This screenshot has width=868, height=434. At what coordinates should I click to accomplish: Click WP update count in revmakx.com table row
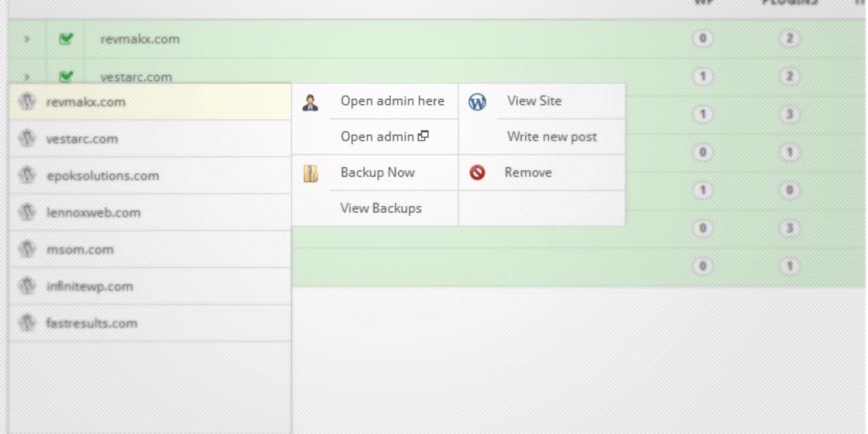(703, 38)
